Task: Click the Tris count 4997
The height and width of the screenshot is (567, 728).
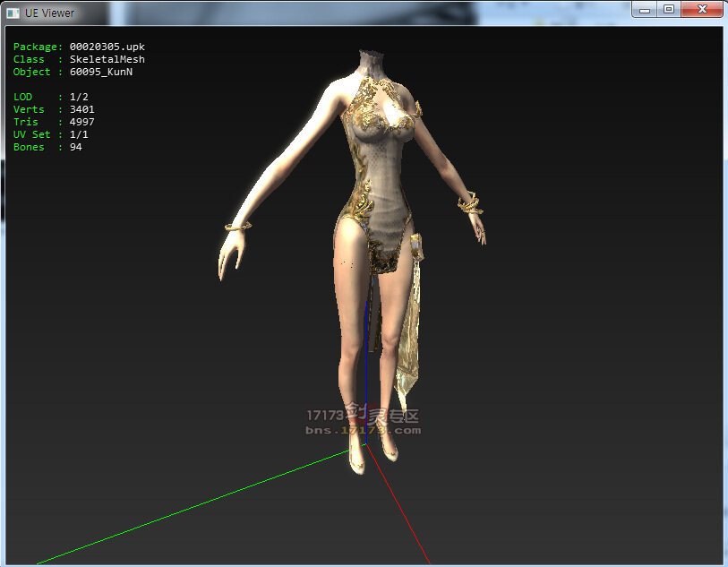Action: (82, 122)
